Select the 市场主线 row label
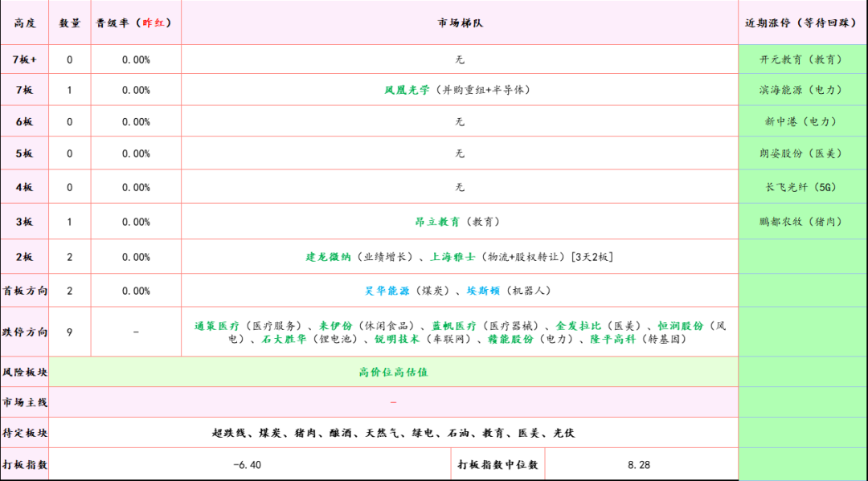The width and height of the screenshot is (868, 481). tap(25, 402)
